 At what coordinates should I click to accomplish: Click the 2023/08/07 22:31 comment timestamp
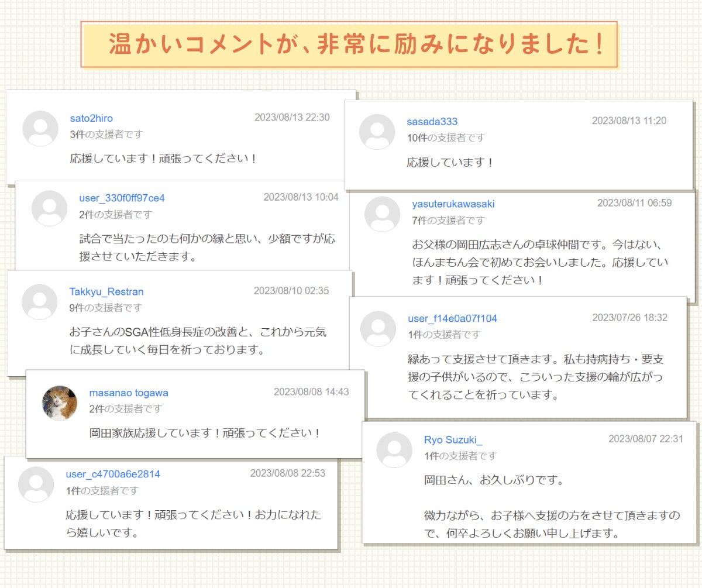tap(645, 439)
